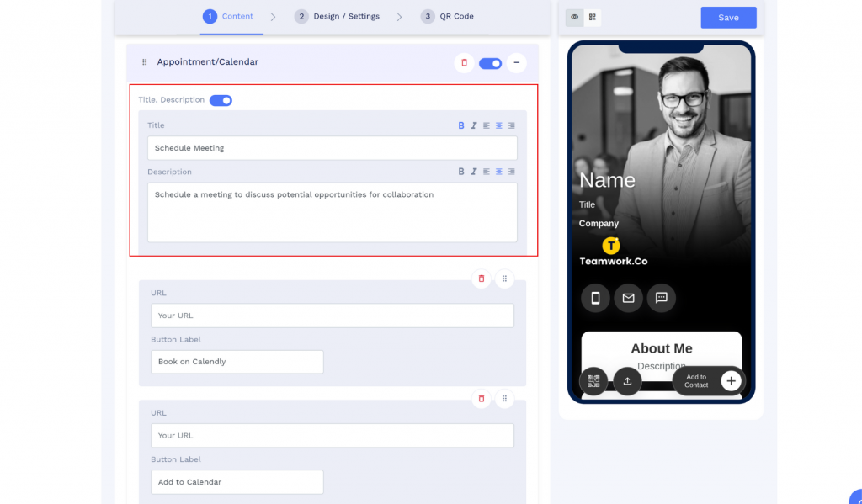Center-align the Description text
The height and width of the screenshot is (504, 862).
pyautogui.click(x=499, y=172)
